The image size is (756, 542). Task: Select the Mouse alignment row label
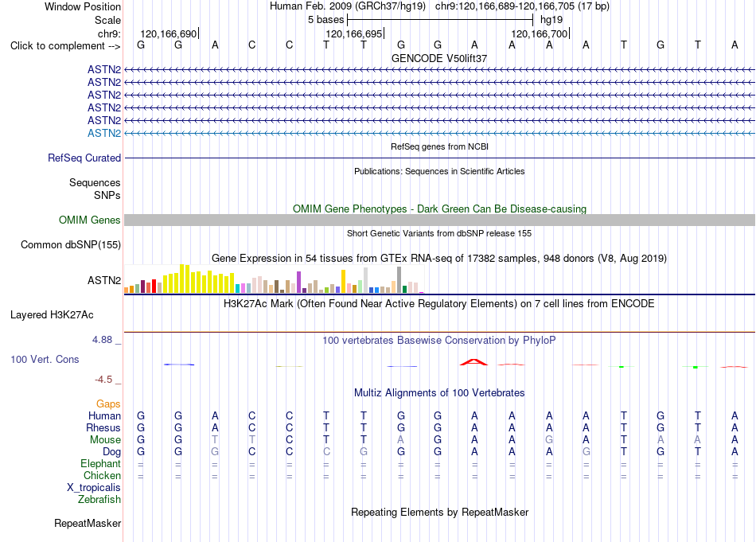(105, 440)
